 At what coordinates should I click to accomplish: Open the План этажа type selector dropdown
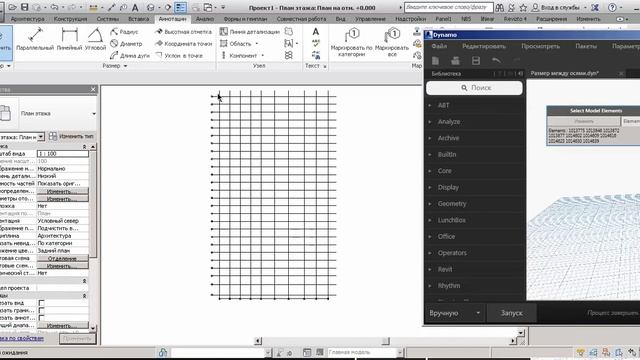click(x=94, y=113)
